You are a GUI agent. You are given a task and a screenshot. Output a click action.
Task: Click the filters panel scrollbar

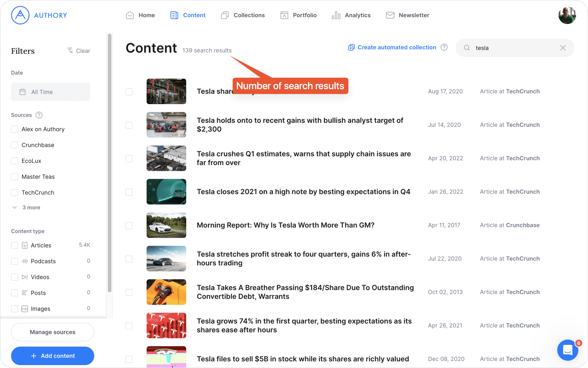110,163
